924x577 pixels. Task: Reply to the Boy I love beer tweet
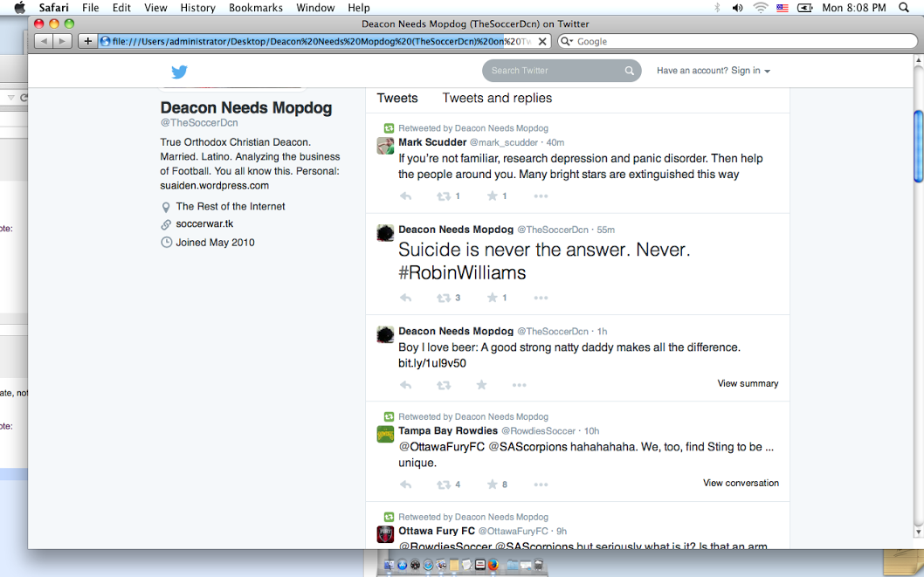point(405,385)
